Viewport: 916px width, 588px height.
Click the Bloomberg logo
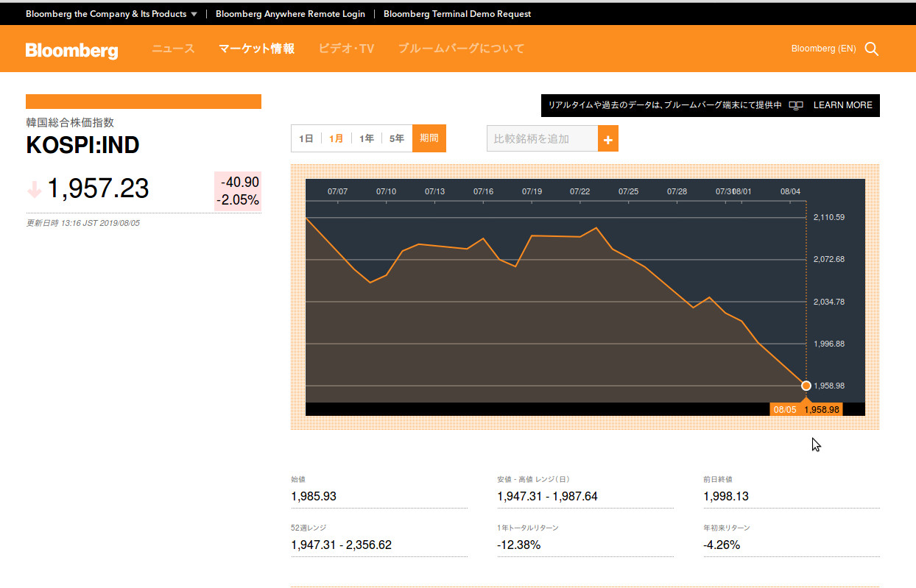tap(71, 50)
